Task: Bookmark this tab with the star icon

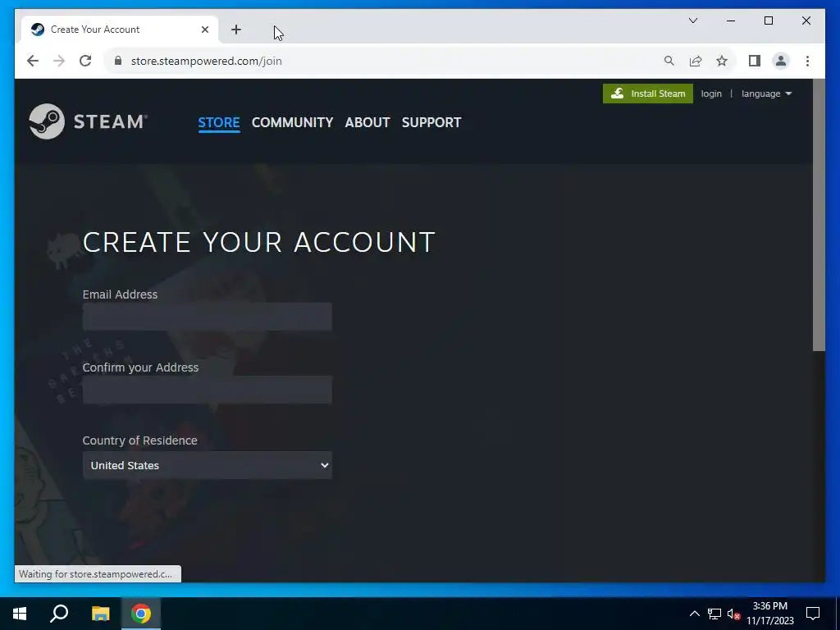Action: pyautogui.click(x=722, y=61)
